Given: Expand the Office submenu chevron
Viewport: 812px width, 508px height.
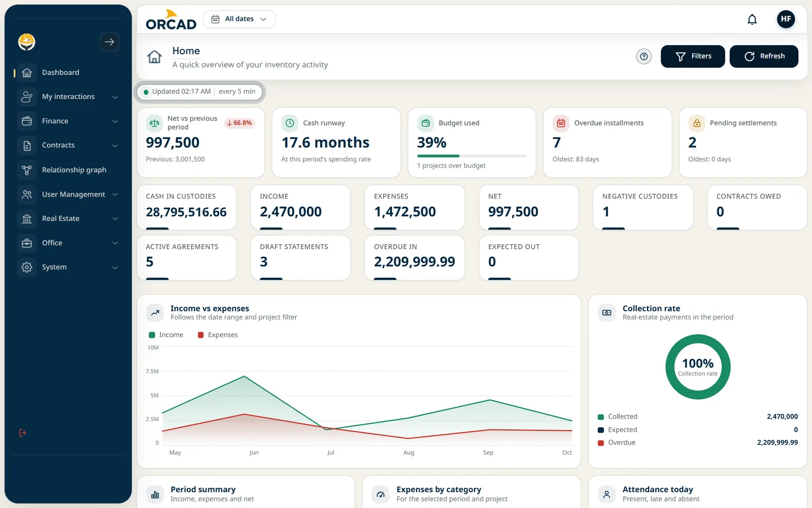Looking at the screenshot, I should coord(115,243).
